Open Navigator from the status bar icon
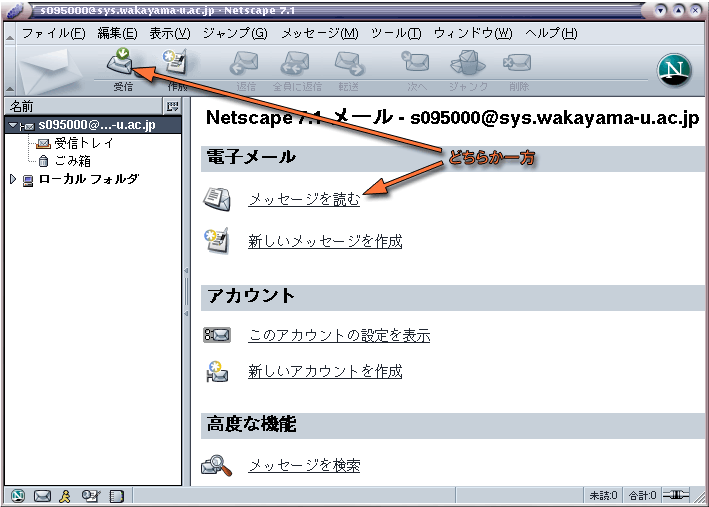This screenshot has height=507, width=709. [x=18, y=496]
